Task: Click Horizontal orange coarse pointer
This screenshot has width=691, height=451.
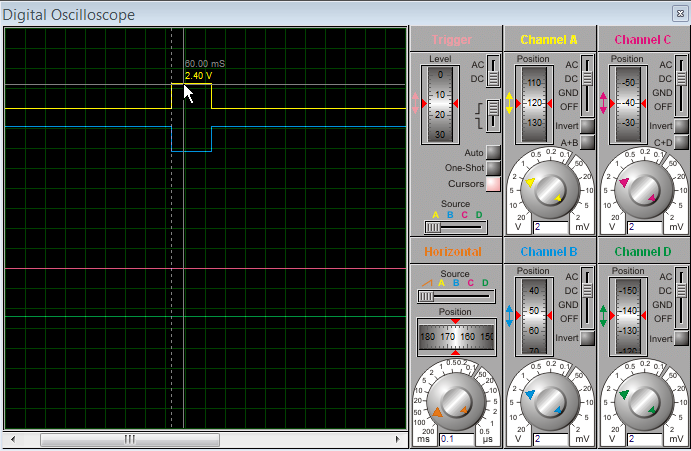Action: coord(437,412)
